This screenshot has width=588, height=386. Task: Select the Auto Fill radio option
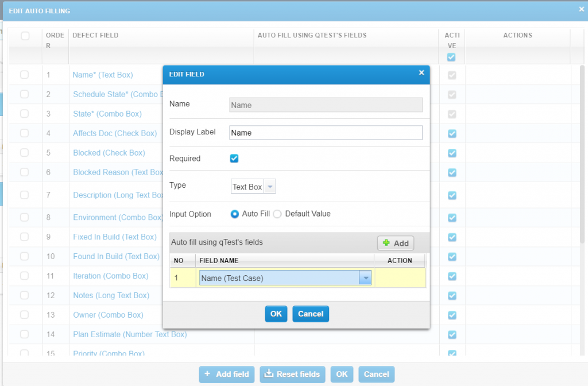(x=234, y=214)
